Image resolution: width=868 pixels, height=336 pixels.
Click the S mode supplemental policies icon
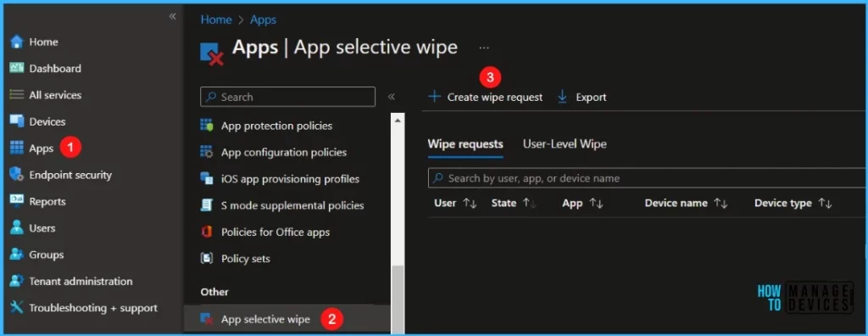207,205
